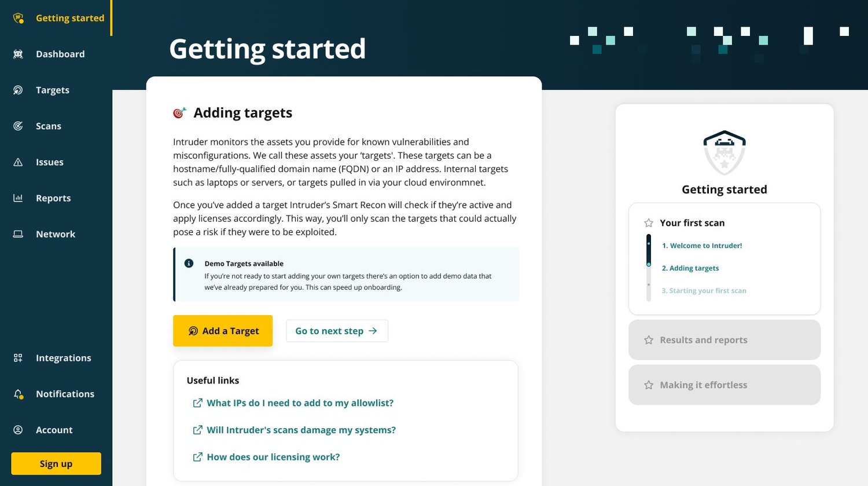Click the Account person icon

coord(17,430)
